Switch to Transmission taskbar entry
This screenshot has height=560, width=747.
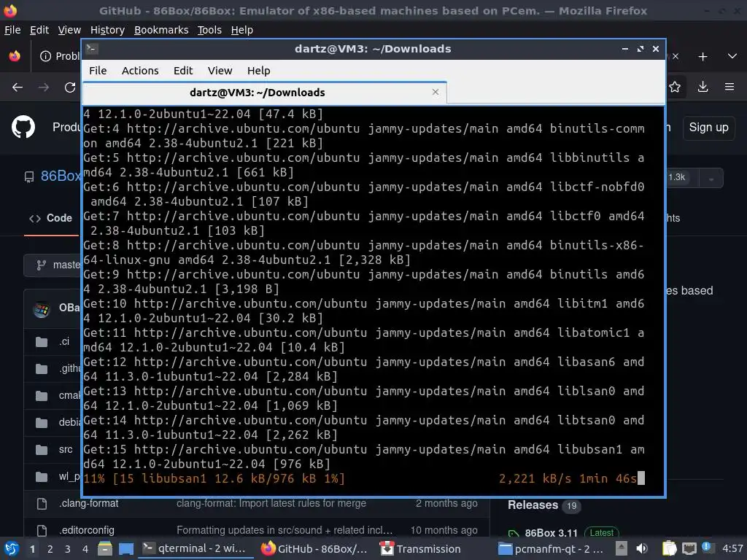pyautogui.click(x=420, y=548)
